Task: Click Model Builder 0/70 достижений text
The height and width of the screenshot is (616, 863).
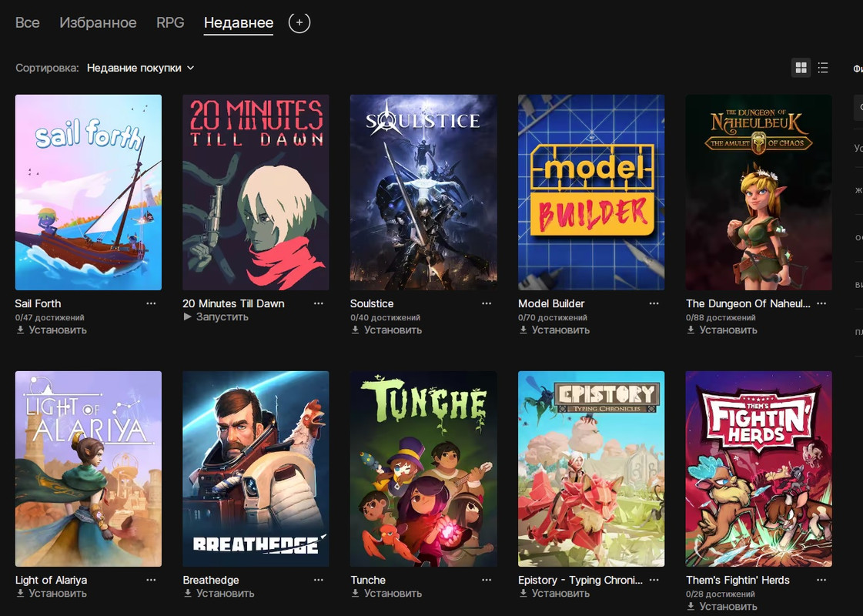Action: (x=553, y=318)
